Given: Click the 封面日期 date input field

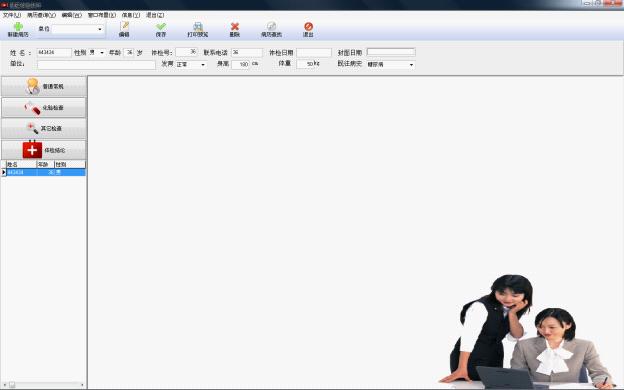Looking at the screenshot, I should [391, 52].
